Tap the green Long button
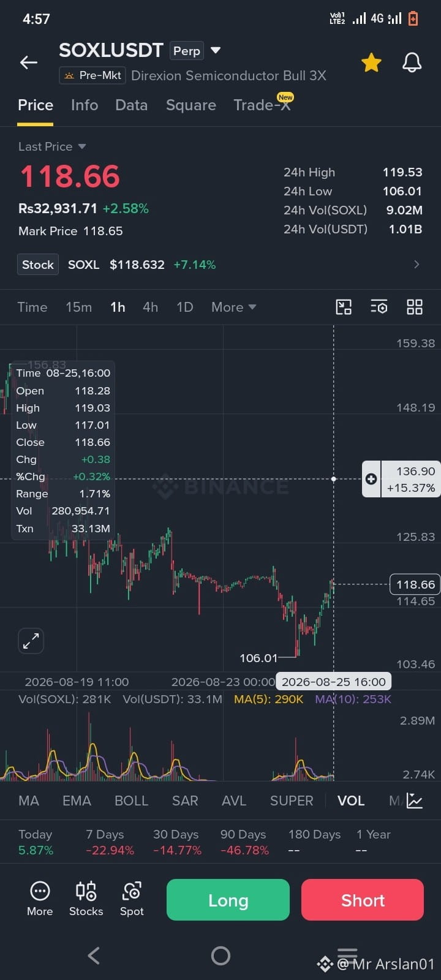Screen dimensions: 441x980 pos(228,900)
